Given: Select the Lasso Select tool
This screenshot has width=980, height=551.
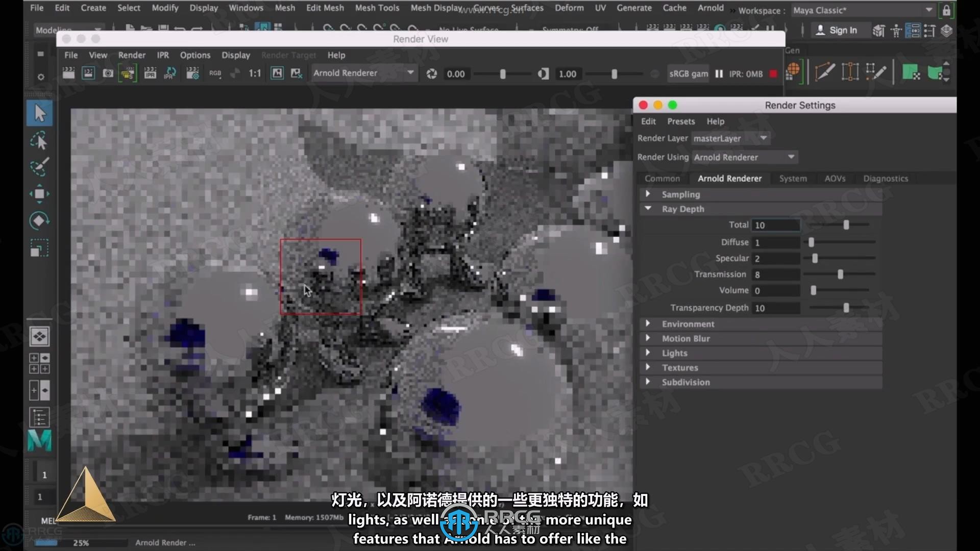Looking at the screenshot, I should click(40, 141).
